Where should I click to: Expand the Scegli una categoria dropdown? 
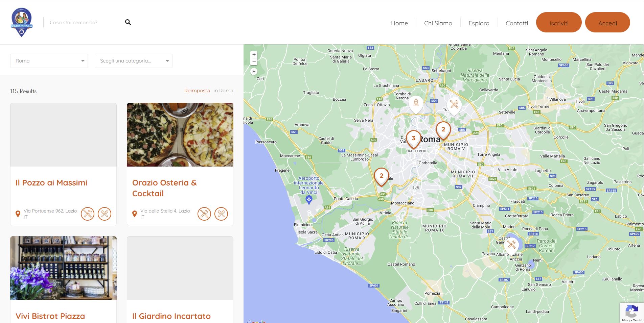(134, 61)
